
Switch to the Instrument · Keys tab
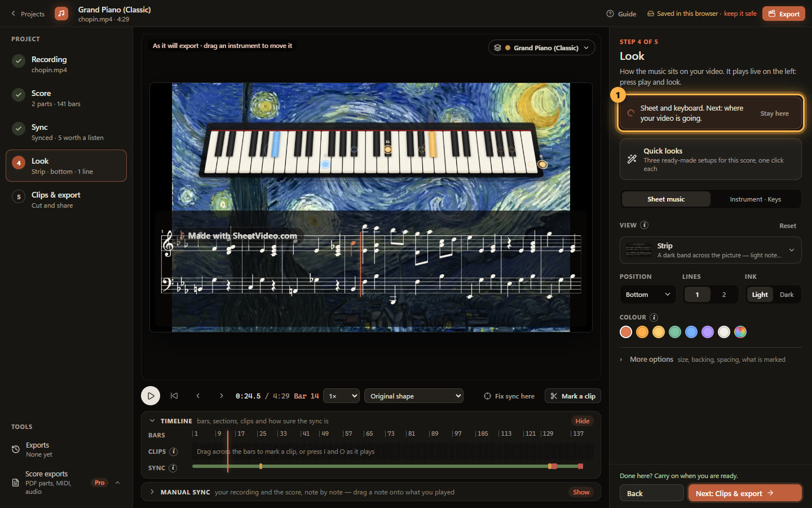[x=755, y=199]
